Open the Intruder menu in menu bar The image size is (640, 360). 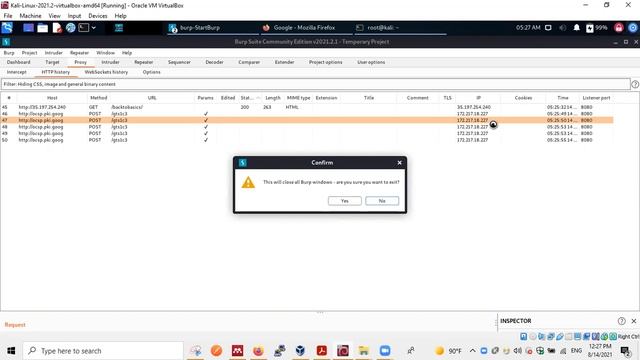(53, 53)
